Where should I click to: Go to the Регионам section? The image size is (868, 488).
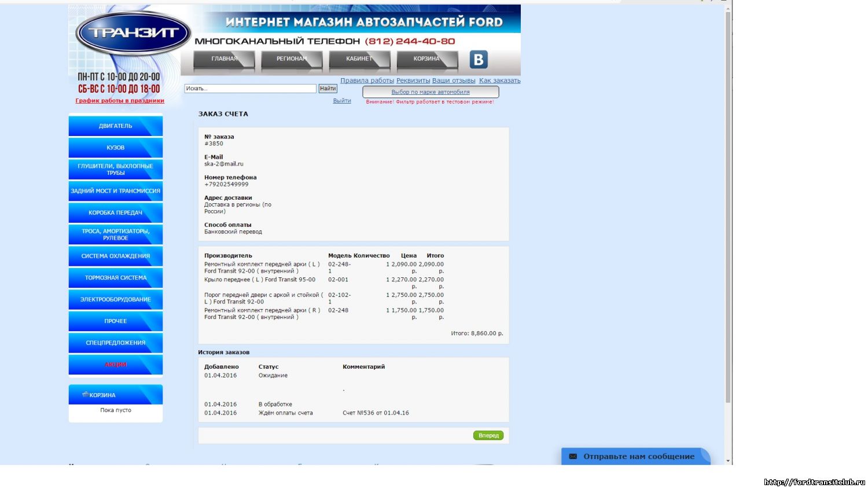(292, 59)
